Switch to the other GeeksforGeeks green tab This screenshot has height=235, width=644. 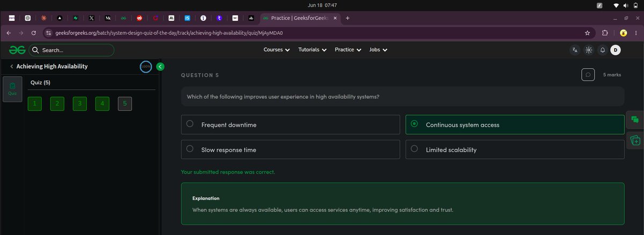pyautogui.click(x=123, y=18)
